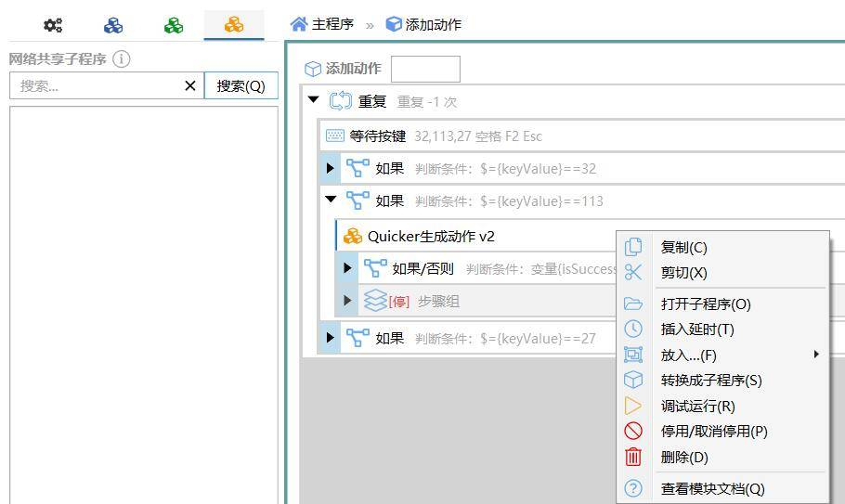Select the orange cubes shared subprogram tab
This screenshot has height=504, width=845.
[x=234, y=25]
